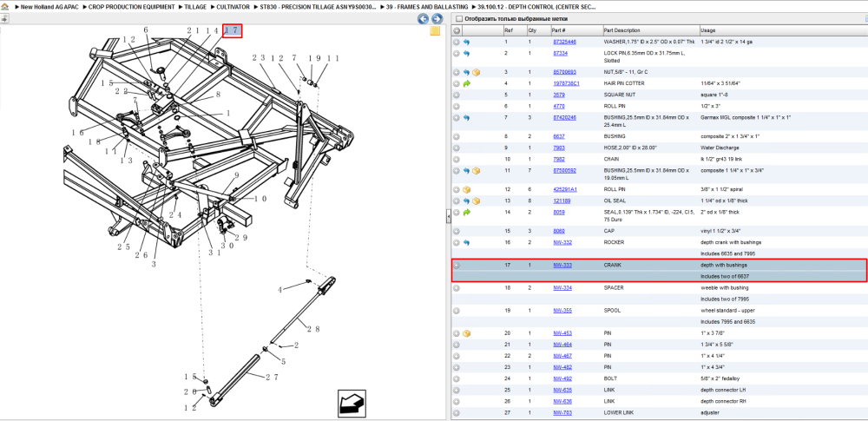The height and width of the screenshot is (421, 868).
Task: Click the box icon for NUT 85700693
Action: pos(476,72)
